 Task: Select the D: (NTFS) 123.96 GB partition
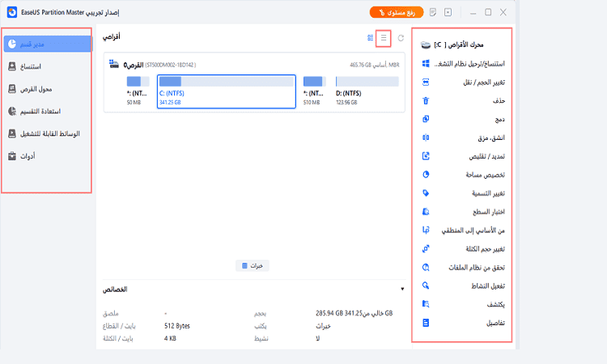[367, 91]
